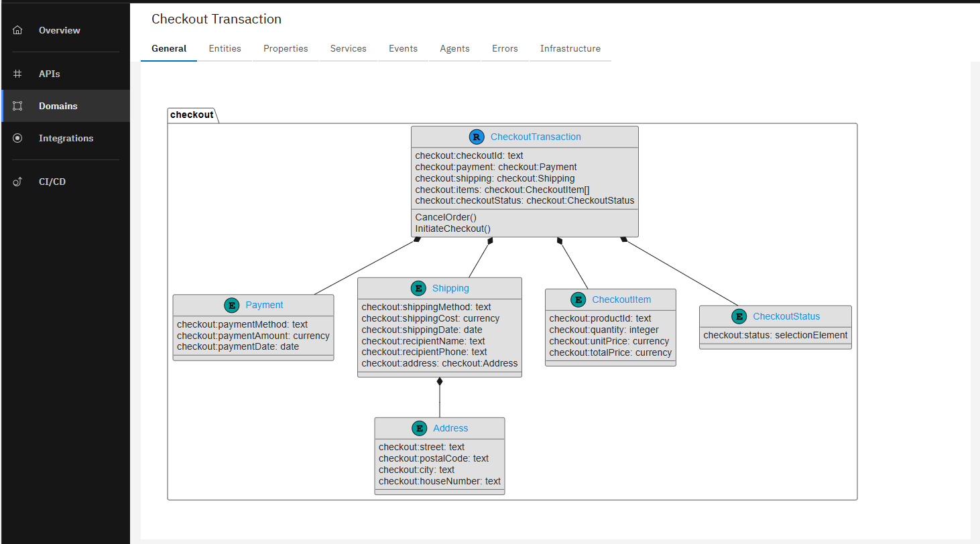Switch to the Entities tab
Viewport: 980px width, 544px height.
click(x=225, y=48)
